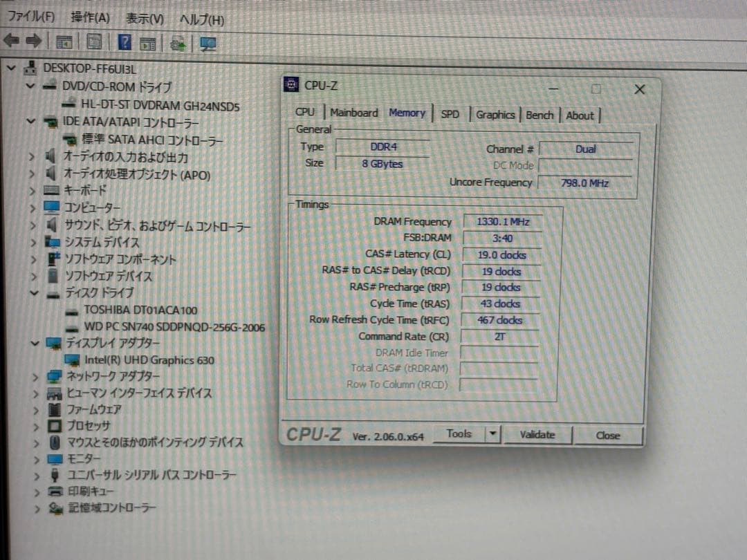This screenshot has width=747, height=560.
Task: Click the Validate button
Action: pos(538,436)
